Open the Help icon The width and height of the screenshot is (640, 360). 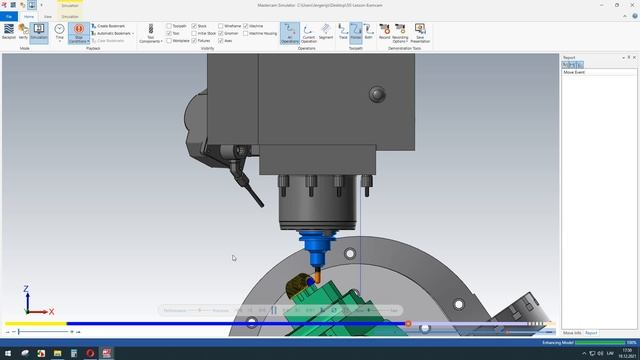pyautogui.click(x=635, y=16)
